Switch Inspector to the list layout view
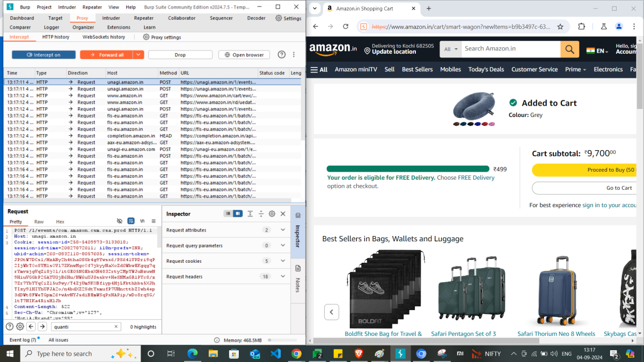Screen dimensions: 644x362 click(228, 213)
